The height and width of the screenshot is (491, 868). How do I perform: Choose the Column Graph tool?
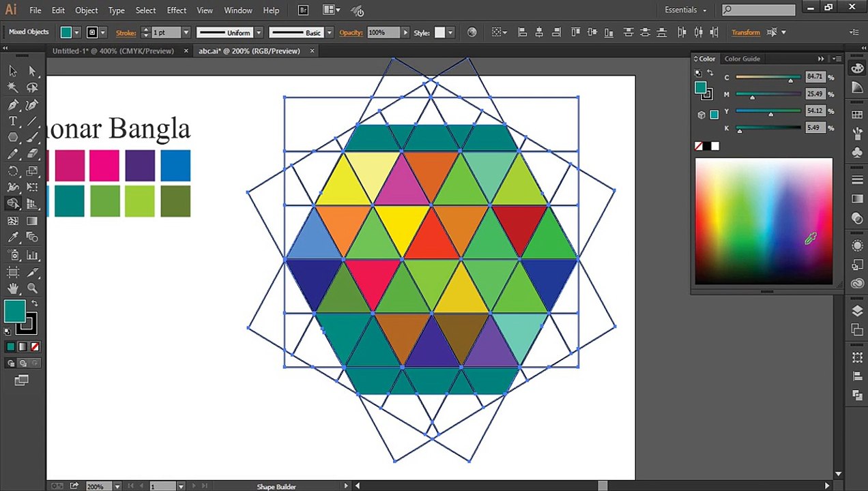coord(32,254)
